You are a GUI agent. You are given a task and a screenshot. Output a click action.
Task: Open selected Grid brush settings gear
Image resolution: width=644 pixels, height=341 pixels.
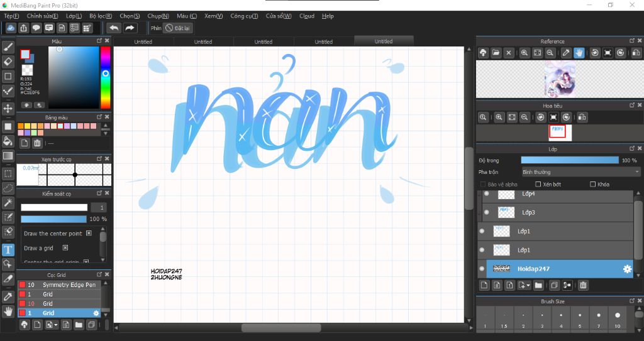[96, 313]
